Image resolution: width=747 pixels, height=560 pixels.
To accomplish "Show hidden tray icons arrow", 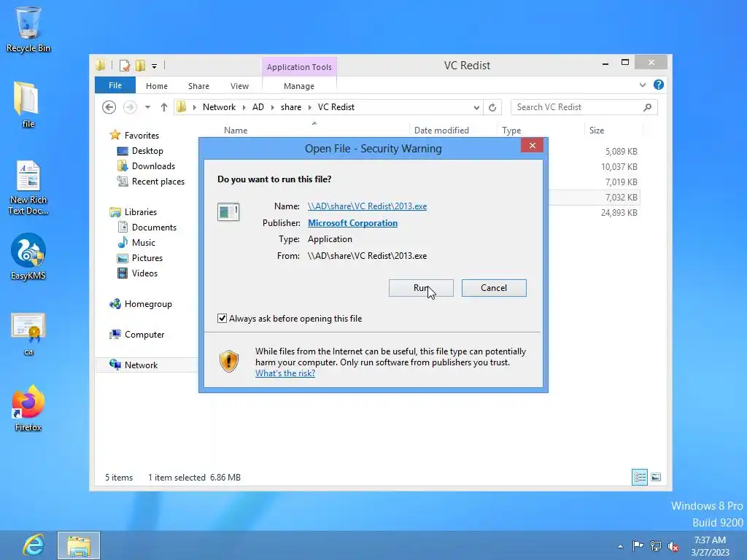I will [620, 546].
